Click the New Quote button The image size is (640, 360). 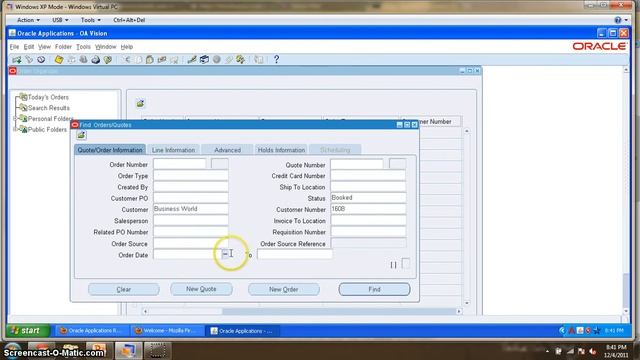(201, 289)
